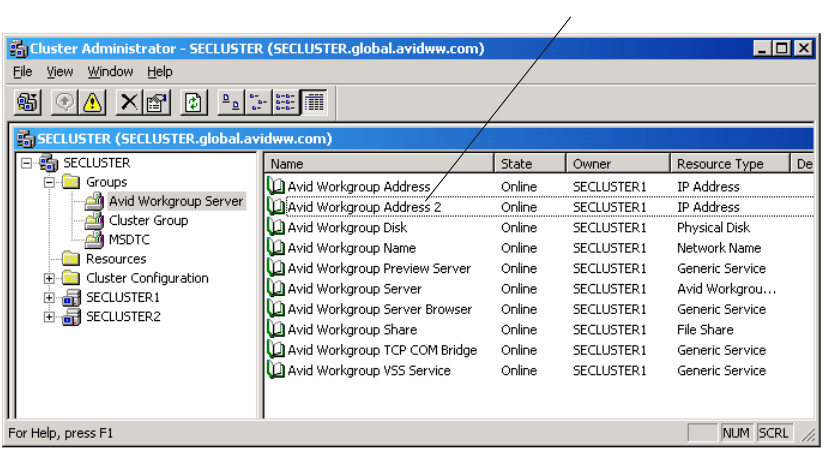Sort by the Owner column header
This screenshot has width=824, height=452.
619,163
